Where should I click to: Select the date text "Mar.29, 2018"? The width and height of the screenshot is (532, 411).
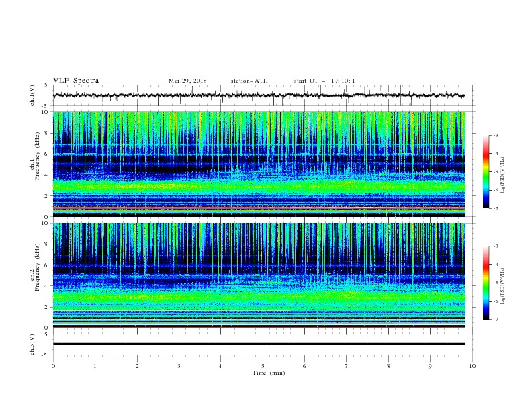[x=187, y=81]
